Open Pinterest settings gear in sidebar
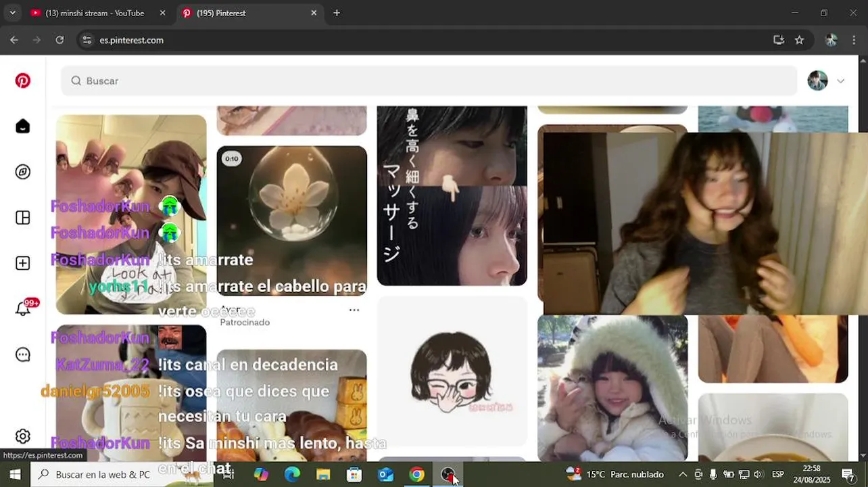This screenshot has width=868, height=487. click(x=23, y=436)
